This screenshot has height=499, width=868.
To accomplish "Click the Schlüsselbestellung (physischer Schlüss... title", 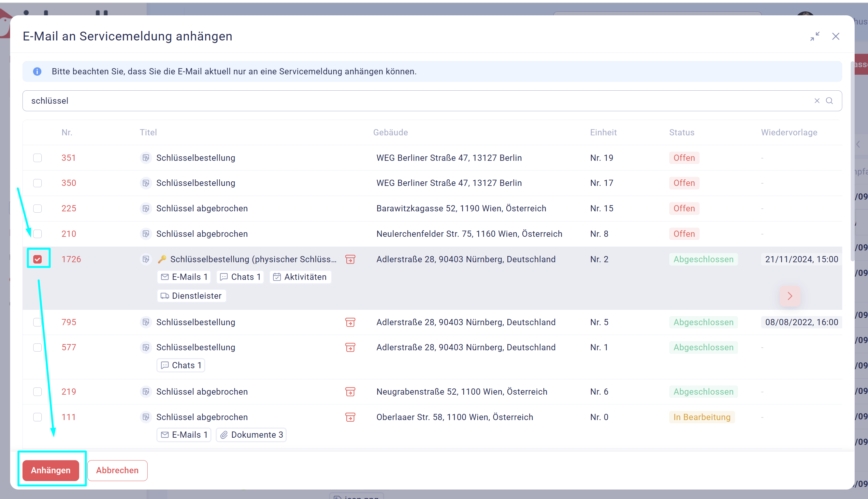I will click(253, 259).
